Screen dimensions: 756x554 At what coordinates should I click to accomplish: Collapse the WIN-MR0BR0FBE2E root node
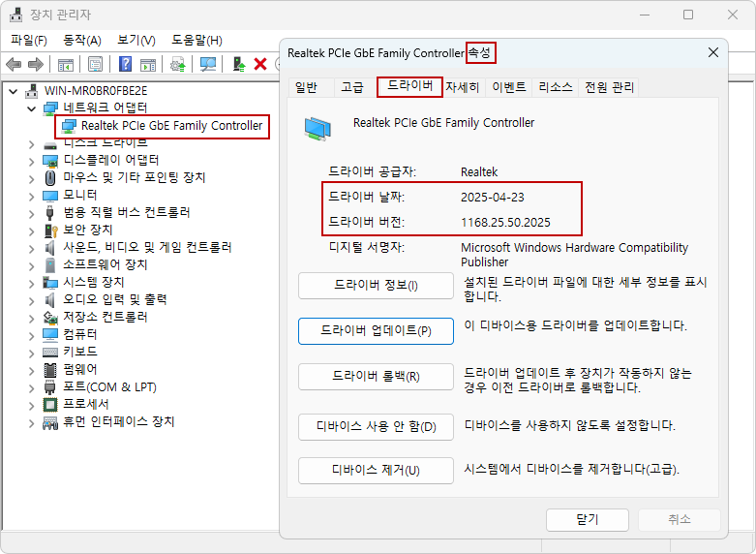(14, 91)
